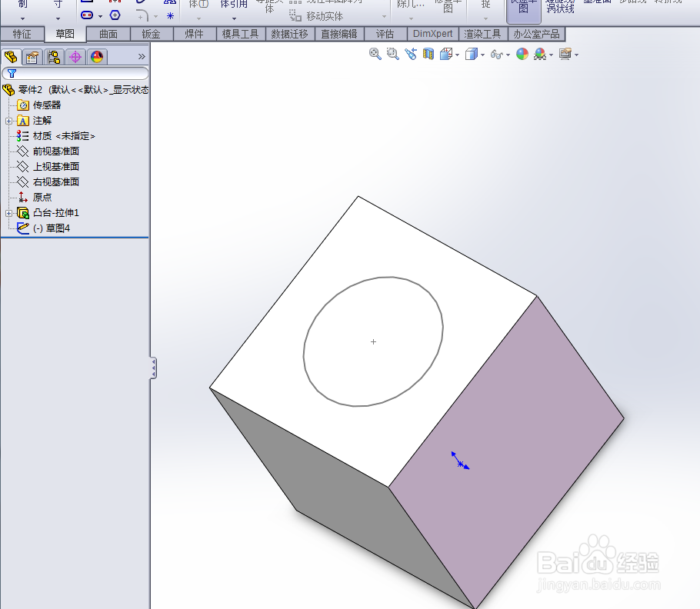Click the View Settings monitor icon
The width and height of the screenshot is (700, 609).
click(565, 55)
